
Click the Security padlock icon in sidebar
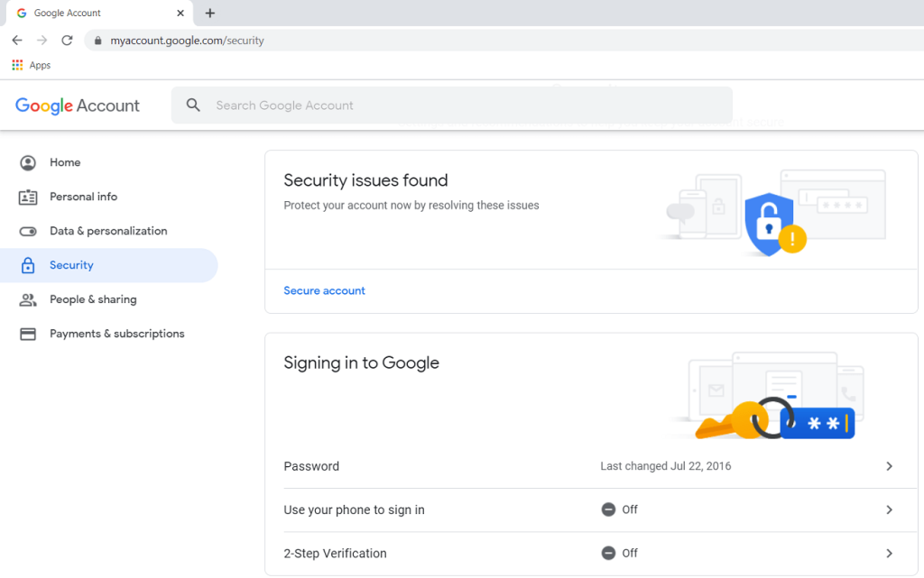click(x=28, y=266)
